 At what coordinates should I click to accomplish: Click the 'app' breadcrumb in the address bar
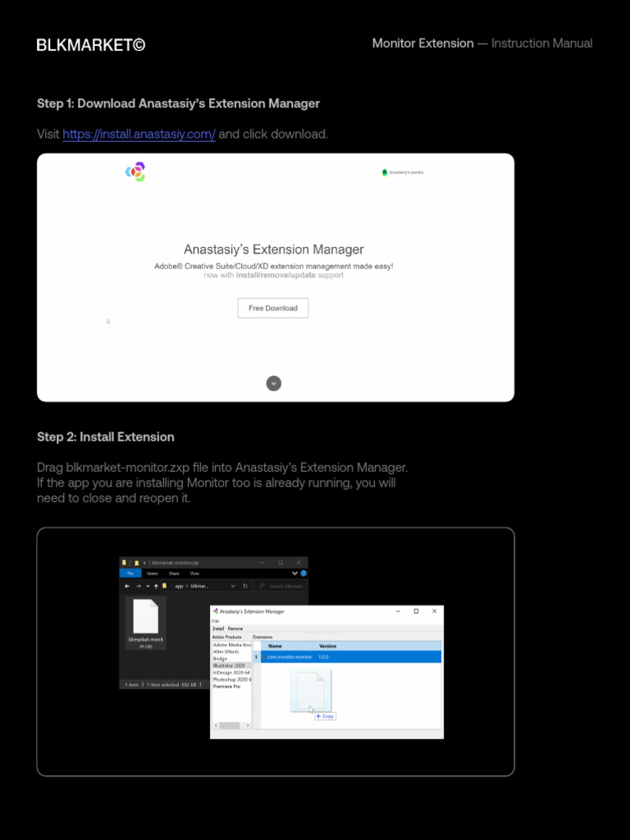[179, 586]
